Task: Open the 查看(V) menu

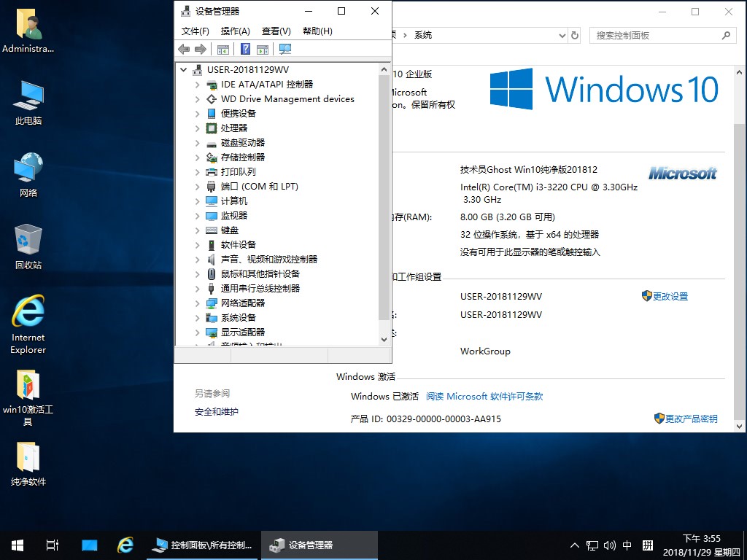Action: (276, 31)
